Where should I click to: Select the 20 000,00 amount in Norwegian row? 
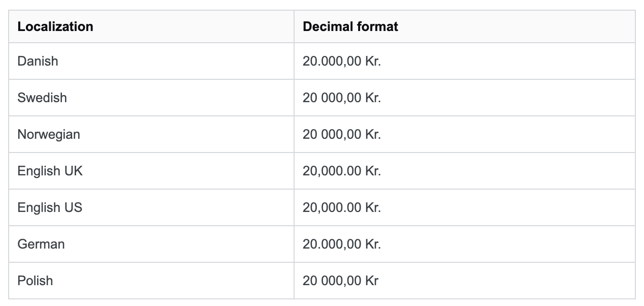pyautogui.click(x=332, y=134)
